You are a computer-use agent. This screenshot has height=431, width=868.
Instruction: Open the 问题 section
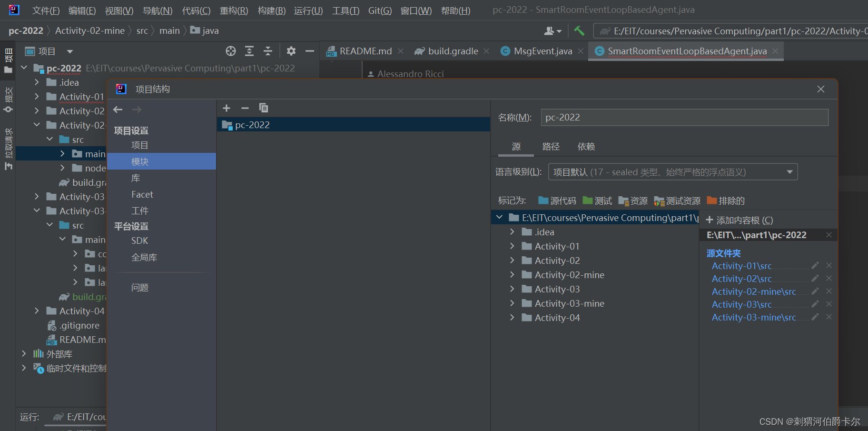[140, 288]
